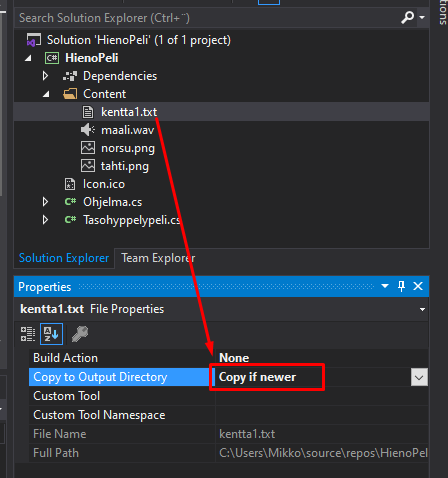The image size is (448, 478).
Task: Click the Search Solution Explorer field
Action: point(207,18)
